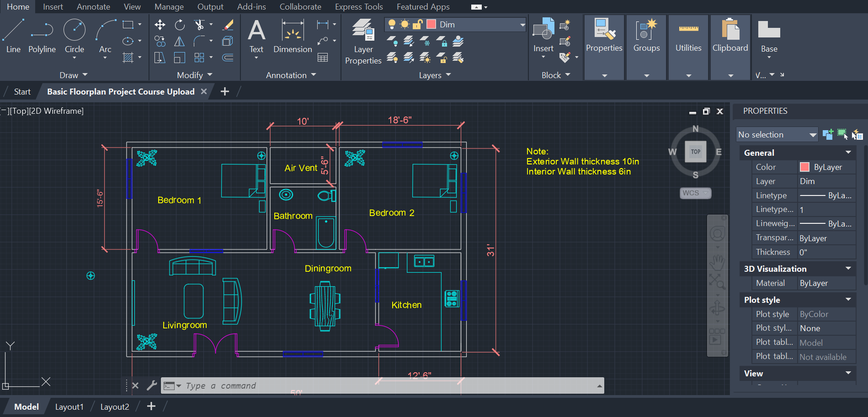The height and width of the screenshot is (417, 868).
Task: Click the layer Off button
Action: coord(392,41)
